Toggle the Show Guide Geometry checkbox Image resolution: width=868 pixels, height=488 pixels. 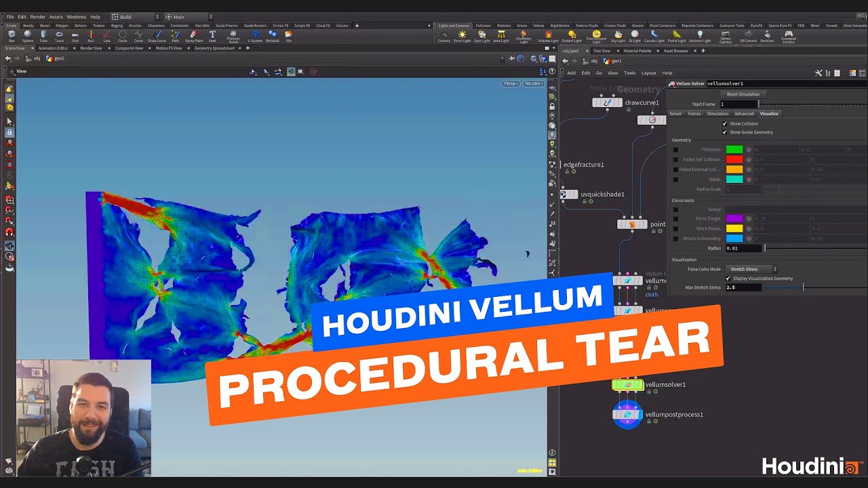[724, 132]
